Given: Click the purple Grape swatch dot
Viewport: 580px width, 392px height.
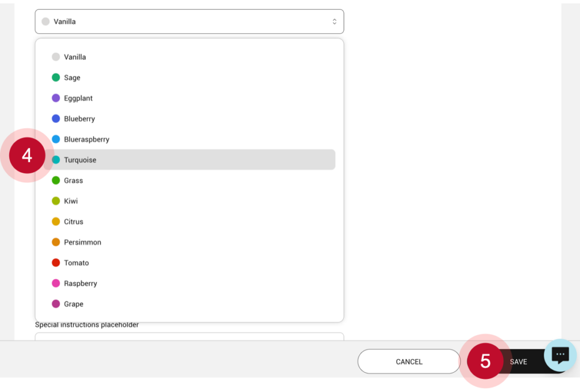Looking at the screenshot, I should click(56, 304).
